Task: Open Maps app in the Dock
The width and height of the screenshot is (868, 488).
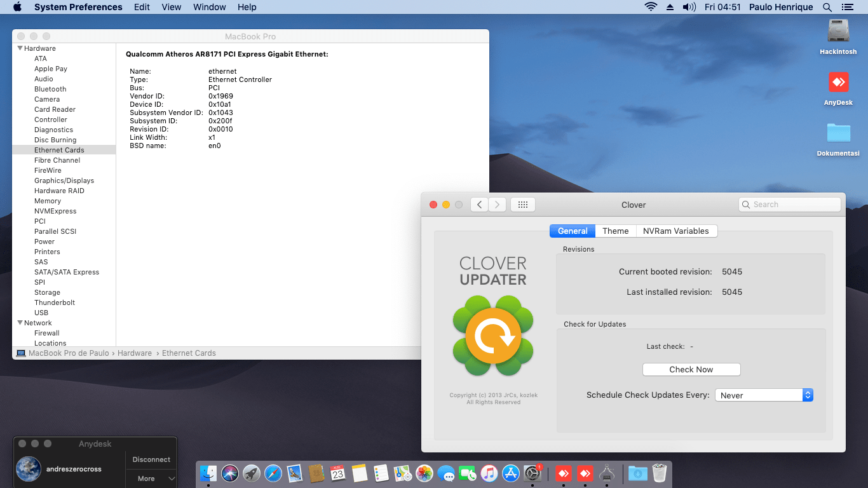Action: (403, 473)
